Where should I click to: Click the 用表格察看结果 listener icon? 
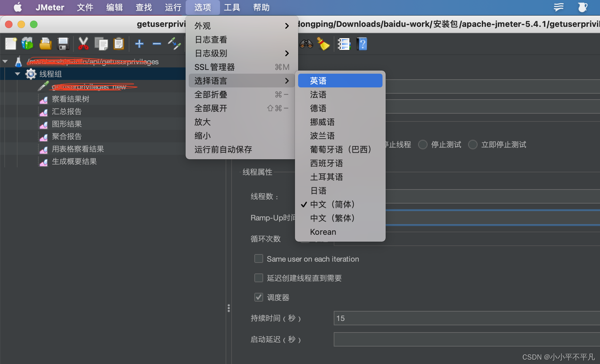pos(43,149)
